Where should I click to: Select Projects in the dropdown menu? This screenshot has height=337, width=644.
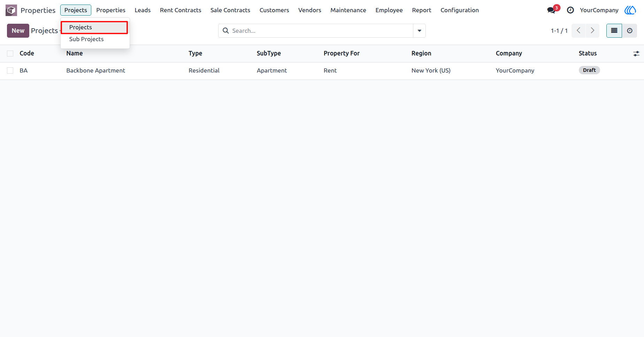pyautogui.click(x=94, y=27)
